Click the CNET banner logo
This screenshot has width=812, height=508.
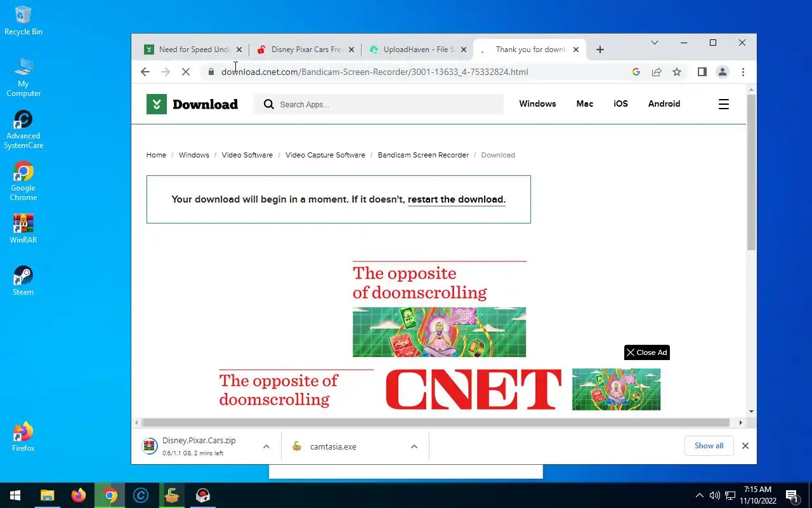point(473,389)
